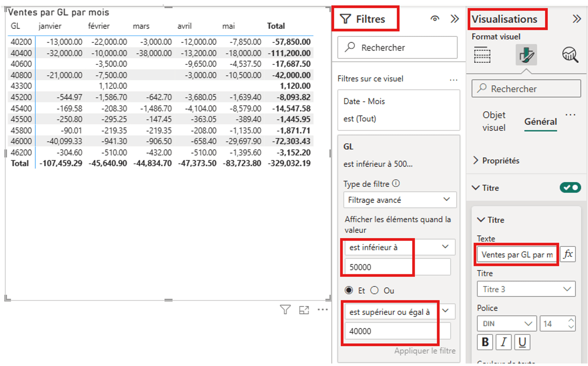This screenshot has height=366, width=588.
Task: Click the filter icon below the table
Action: 285,310
